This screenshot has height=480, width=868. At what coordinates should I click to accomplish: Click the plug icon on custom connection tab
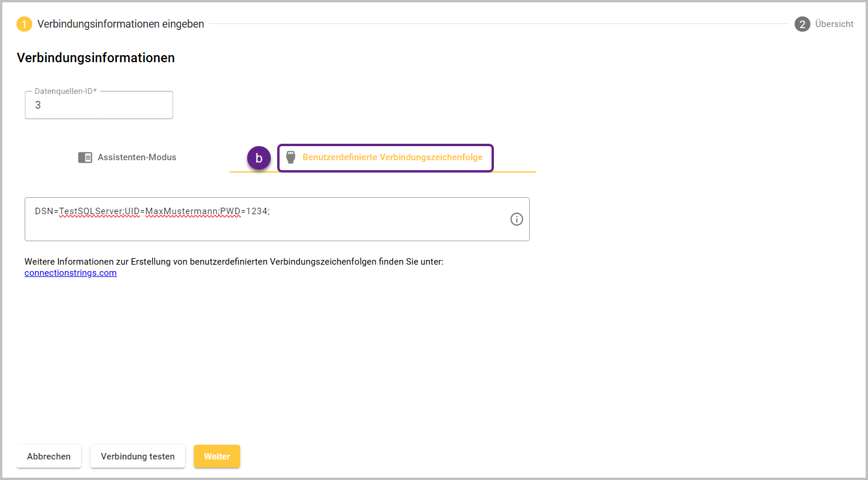[x=290, y=157]
